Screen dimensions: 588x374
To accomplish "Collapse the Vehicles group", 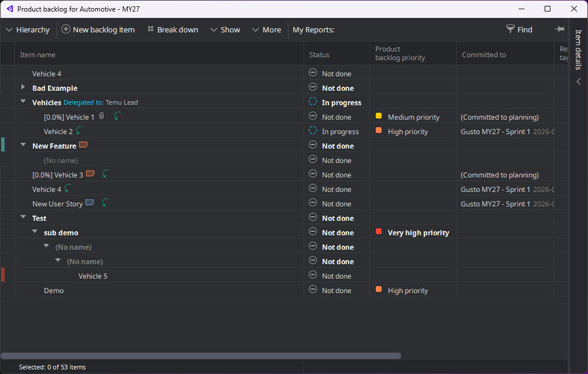I will (x=22, y=102).
